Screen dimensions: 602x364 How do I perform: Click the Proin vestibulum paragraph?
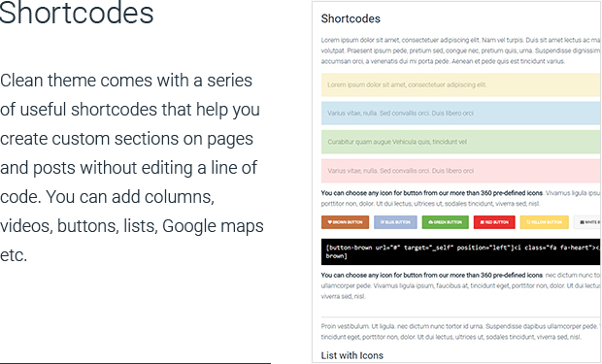click(x=460, y=331)
